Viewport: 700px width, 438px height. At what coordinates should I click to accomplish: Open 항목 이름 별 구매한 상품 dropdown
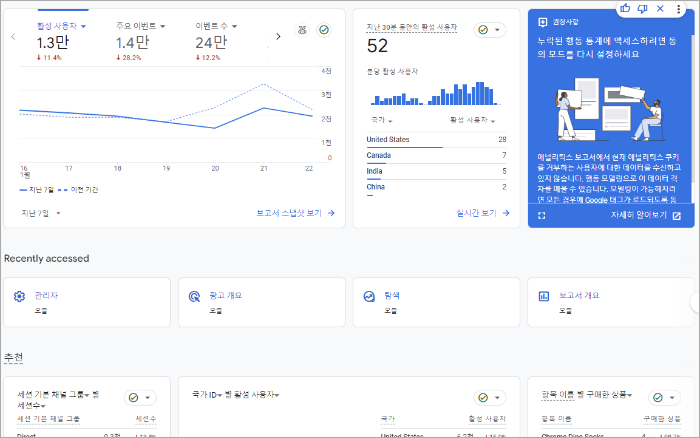pos(587,395)
